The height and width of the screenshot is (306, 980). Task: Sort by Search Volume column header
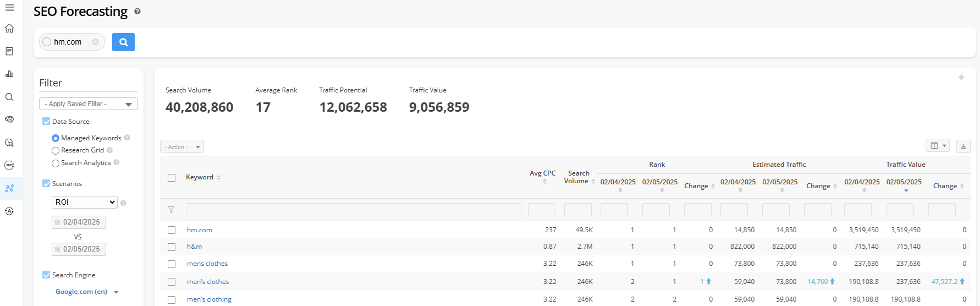pyautogui.click(x=578, y=177)
